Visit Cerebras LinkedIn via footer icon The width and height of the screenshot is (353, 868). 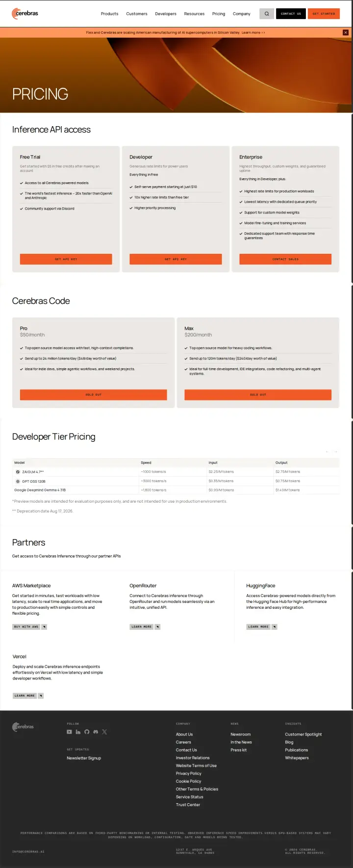click(x=78, y=732)
